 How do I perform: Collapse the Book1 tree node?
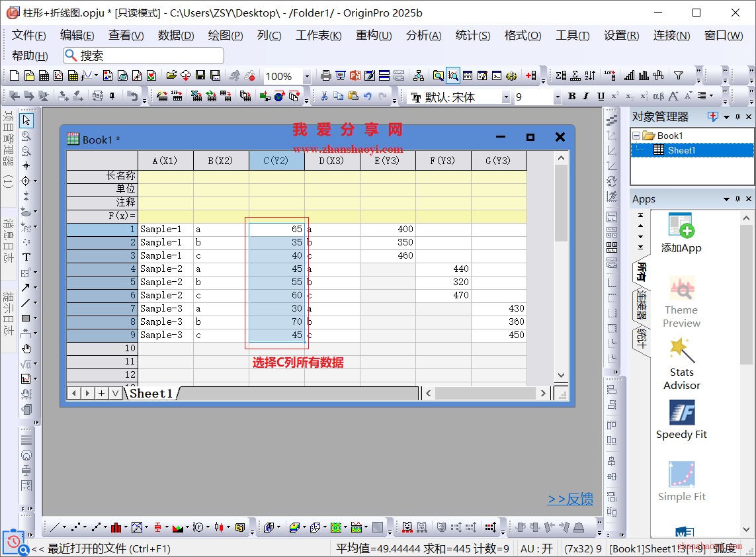click(x=636, y=136)
